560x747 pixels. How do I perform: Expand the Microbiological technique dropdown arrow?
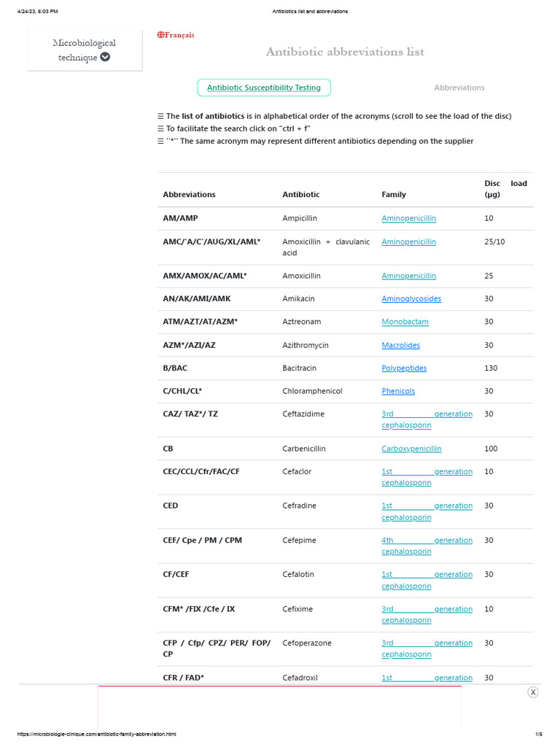(105, 57)
